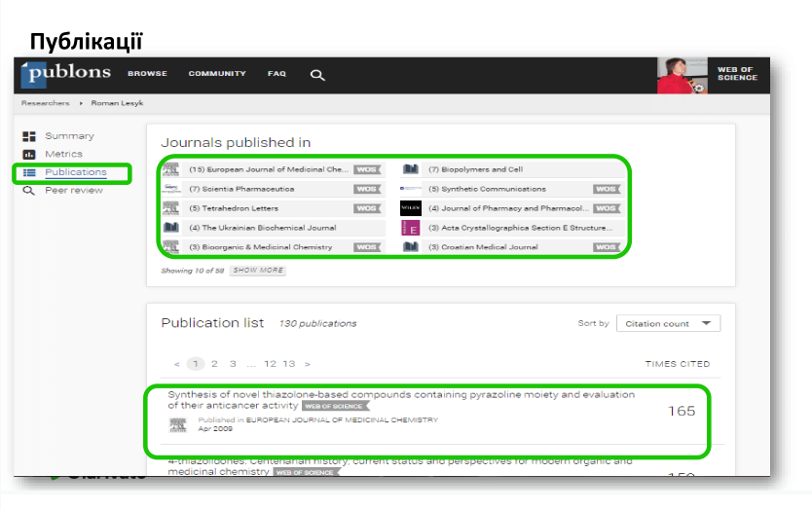This screenshot has height=510, width=812.
Task: Click the Researchers breadcrumb link
Action: (x=46, y=103)
